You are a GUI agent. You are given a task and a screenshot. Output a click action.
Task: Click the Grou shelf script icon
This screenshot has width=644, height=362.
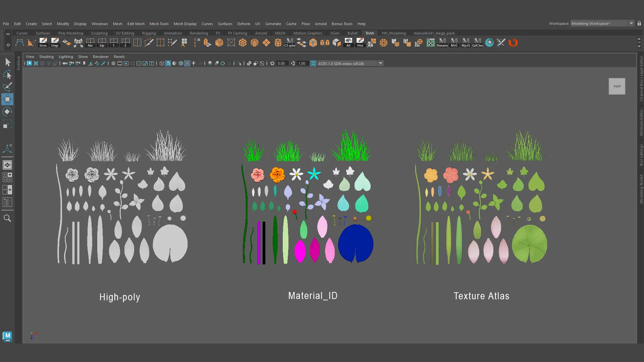point(43,43)
